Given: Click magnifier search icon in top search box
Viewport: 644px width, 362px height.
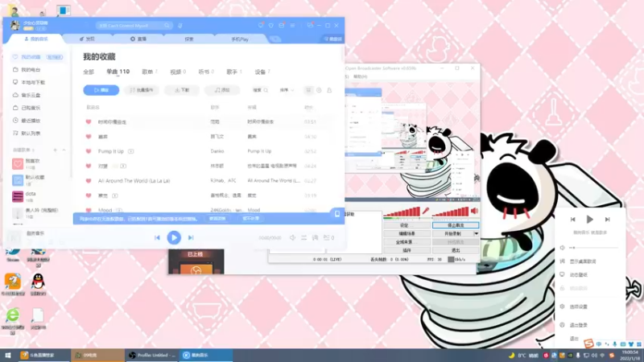Looking at the screenshot, I should point(167,26).
